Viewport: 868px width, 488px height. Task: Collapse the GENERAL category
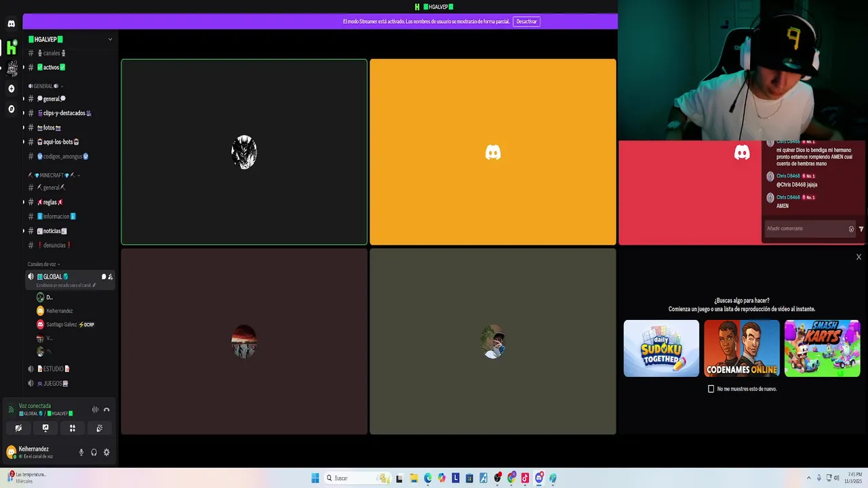pos(45,86)
